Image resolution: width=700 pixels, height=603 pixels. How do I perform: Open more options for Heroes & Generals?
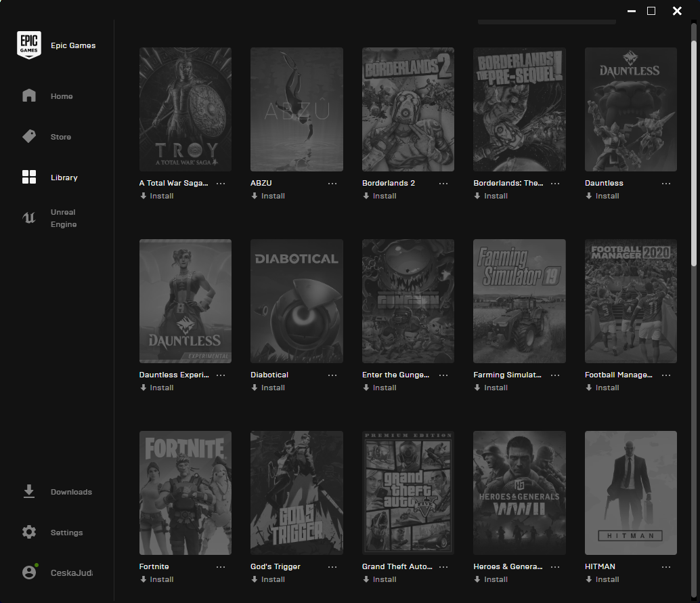tap(555, 567)
